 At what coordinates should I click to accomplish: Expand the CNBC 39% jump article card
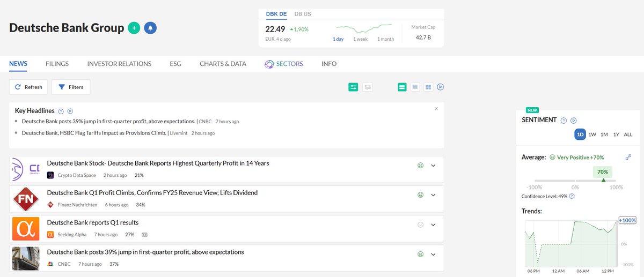tap(434, 254)
